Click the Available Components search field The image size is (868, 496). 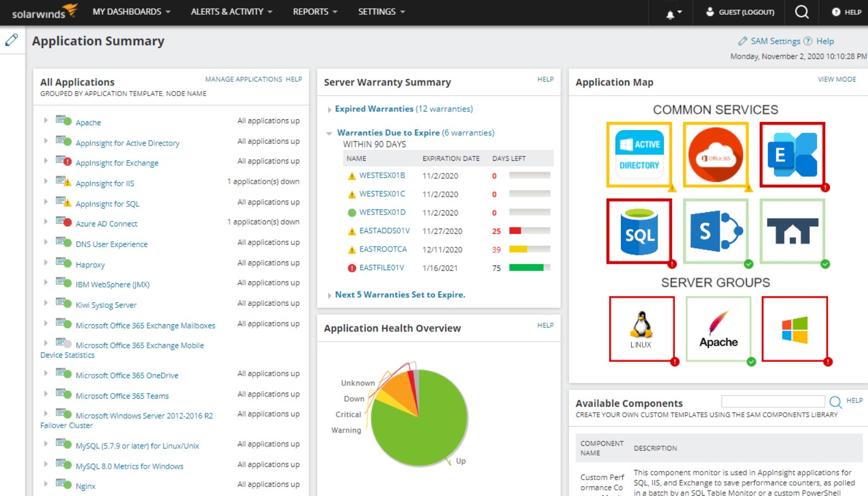(773, 401)
